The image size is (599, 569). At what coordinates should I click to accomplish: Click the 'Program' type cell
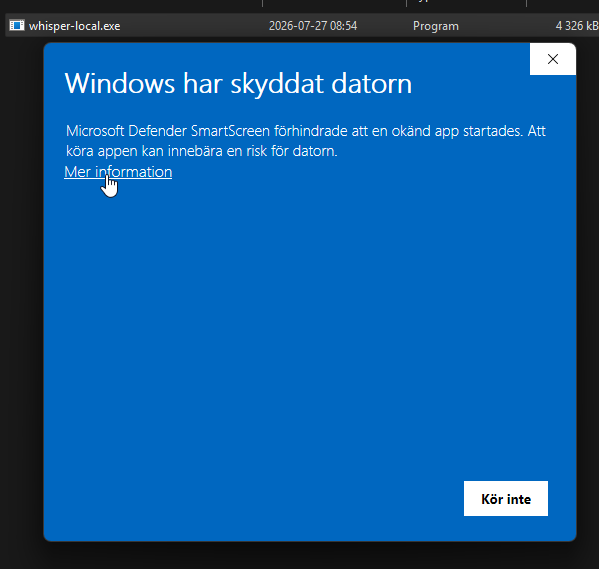tap(436, 26)
